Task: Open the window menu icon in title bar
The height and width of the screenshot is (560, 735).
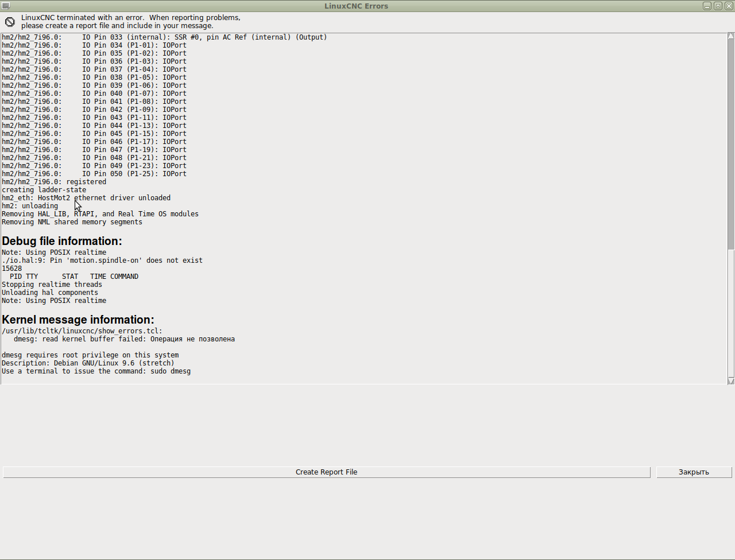Action: click(x=6, y=6)
